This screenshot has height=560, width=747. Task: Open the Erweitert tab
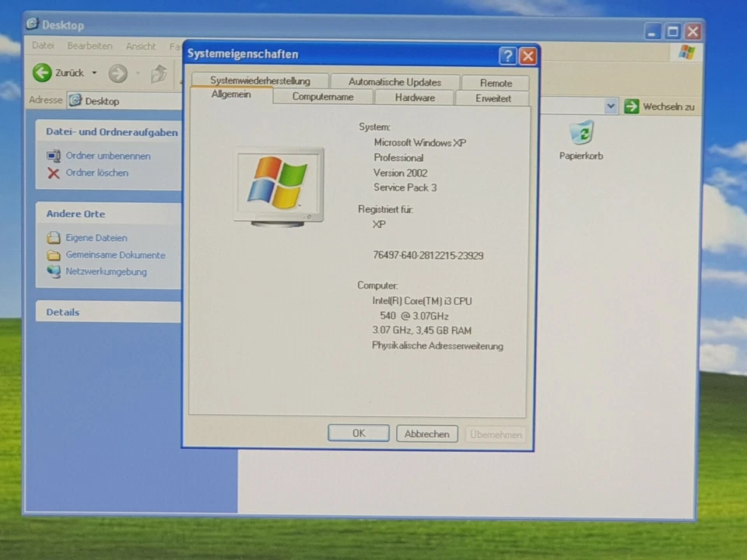point(493,99)
